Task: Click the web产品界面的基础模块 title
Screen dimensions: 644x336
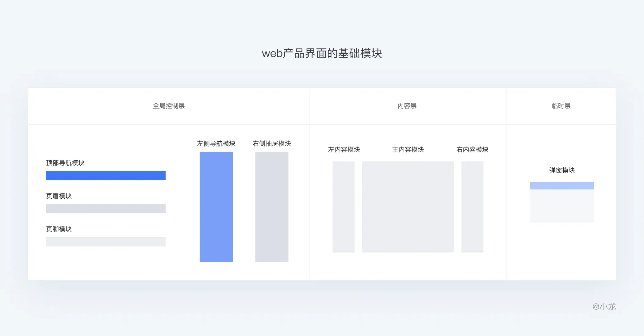Action: point(322,53)
